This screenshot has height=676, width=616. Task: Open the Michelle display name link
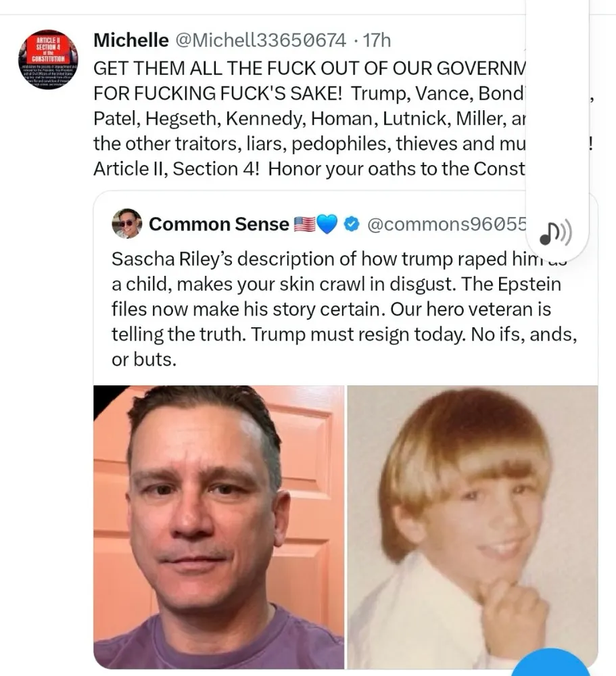point(131,41)
